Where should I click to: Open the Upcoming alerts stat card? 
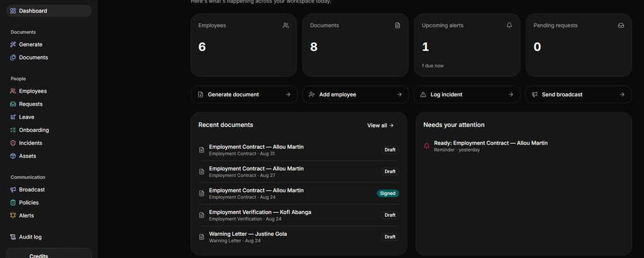[467, 45]
